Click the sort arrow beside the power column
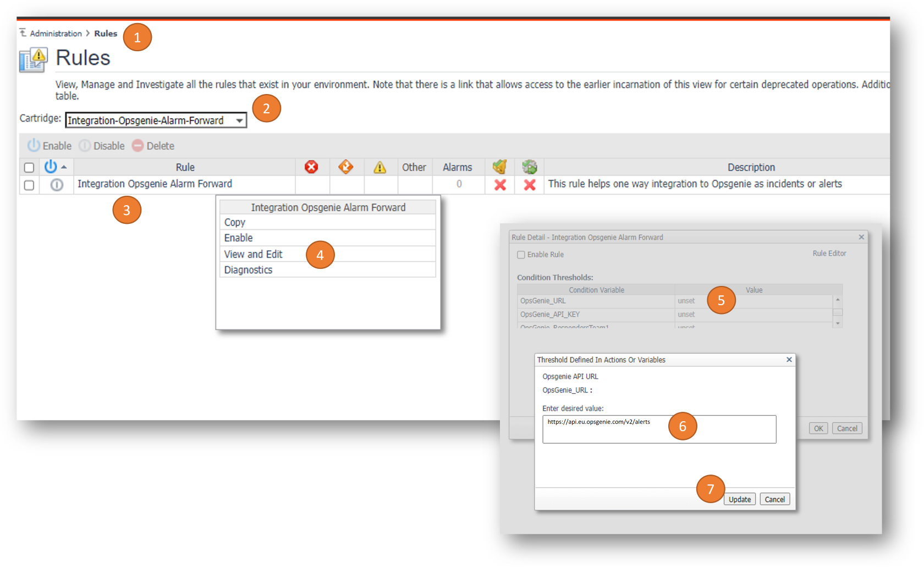 pos(64,167)
